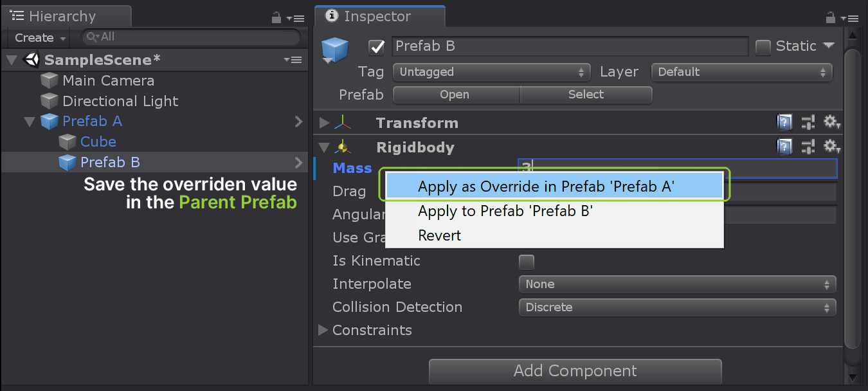Click the Inspector vertical scrollbar
Image resolution: width=868 pixels, height=391 pixels.
point(852,193)
